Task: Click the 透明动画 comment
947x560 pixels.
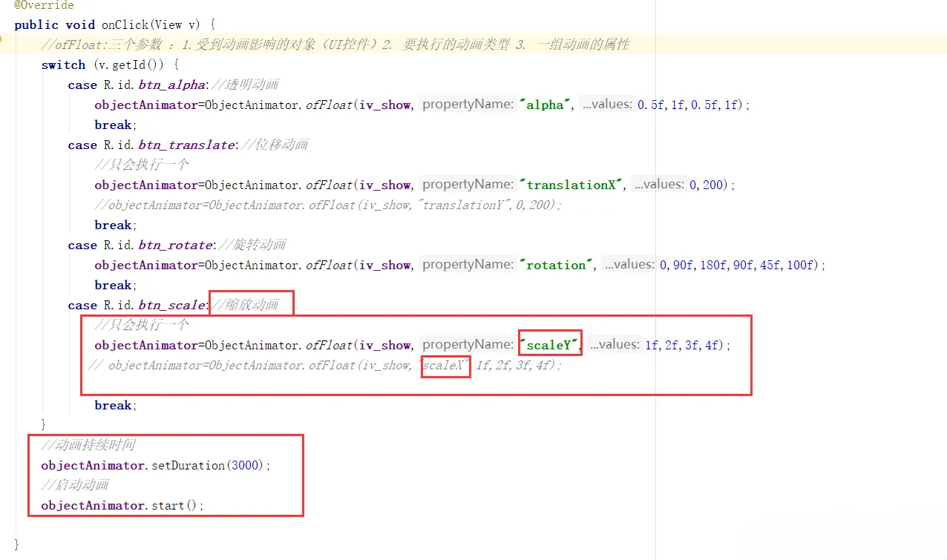Action: [x=246, y=85]
